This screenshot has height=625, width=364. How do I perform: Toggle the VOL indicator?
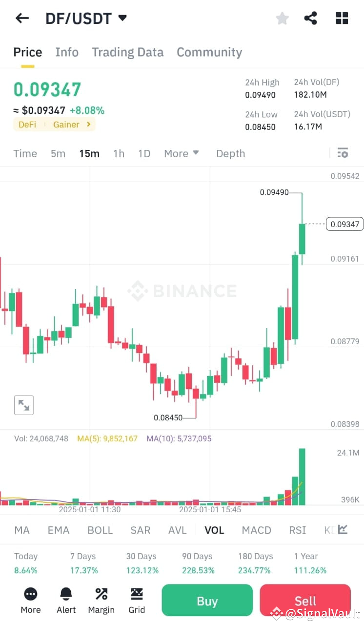pyautogui.click(x=214, y=530)
